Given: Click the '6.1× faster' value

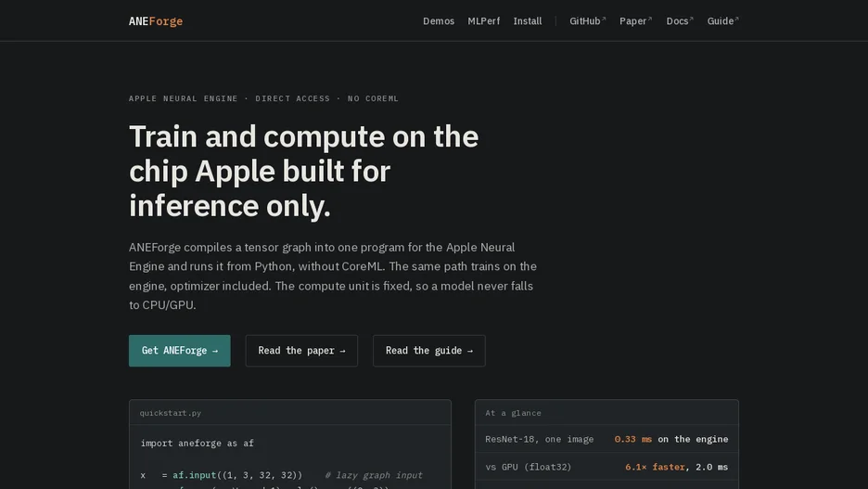Looking at the screenshot, I should tap(655, 467).
